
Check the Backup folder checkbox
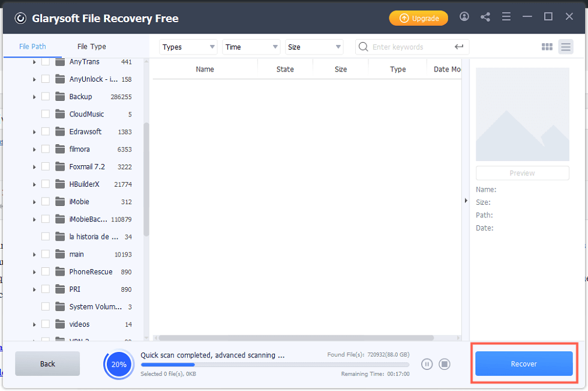[46, 97]
